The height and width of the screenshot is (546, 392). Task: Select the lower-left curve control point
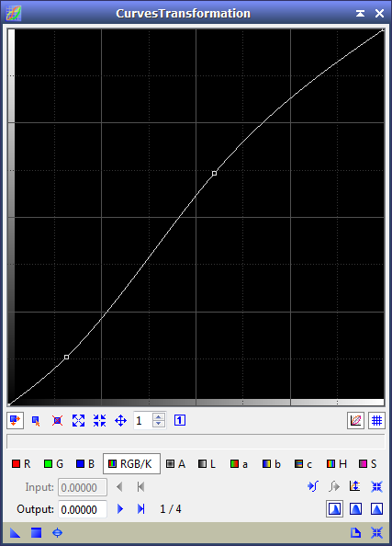click(66, 357)
